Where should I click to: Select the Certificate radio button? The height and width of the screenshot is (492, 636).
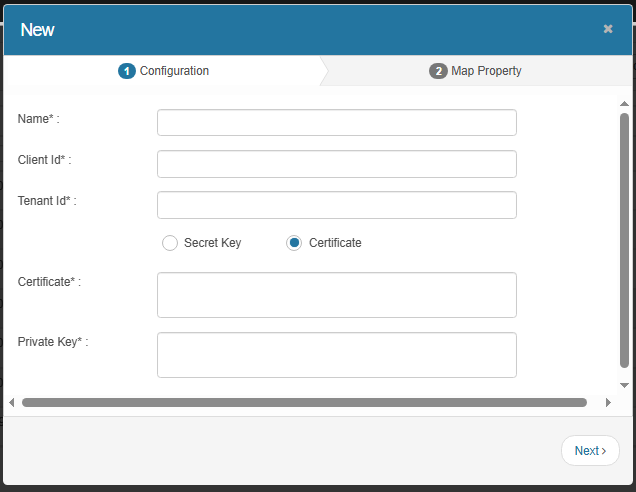tap(294, 243)
